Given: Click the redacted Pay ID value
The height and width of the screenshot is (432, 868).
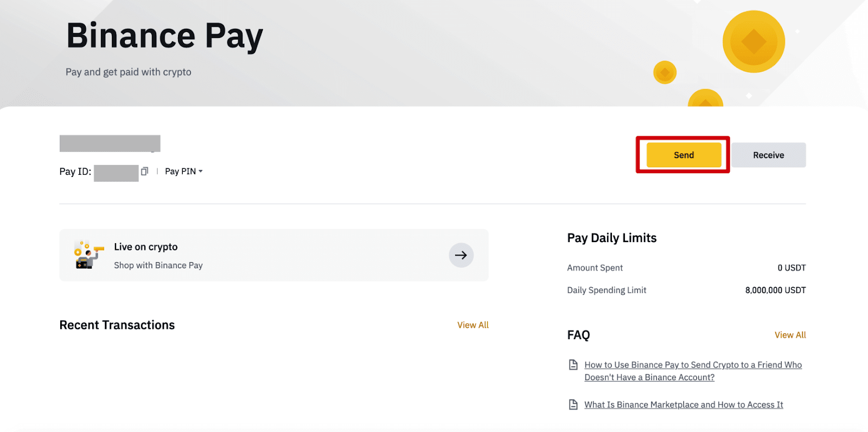Looking at the screenshot, I should click(116, 173).
